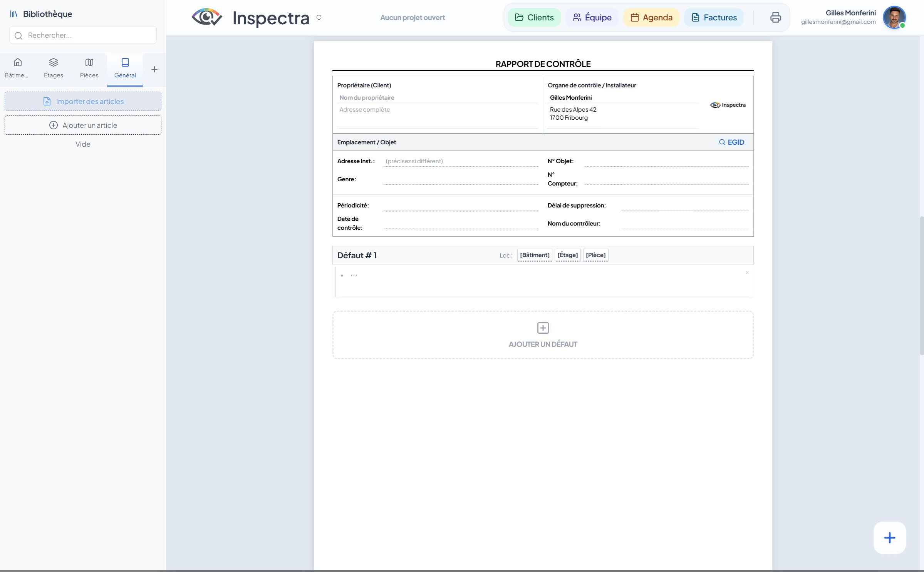The height and width of the screenshot is (572, 924).
Task: Click the floating blue plus button
Action: click(x=889, y=537)
